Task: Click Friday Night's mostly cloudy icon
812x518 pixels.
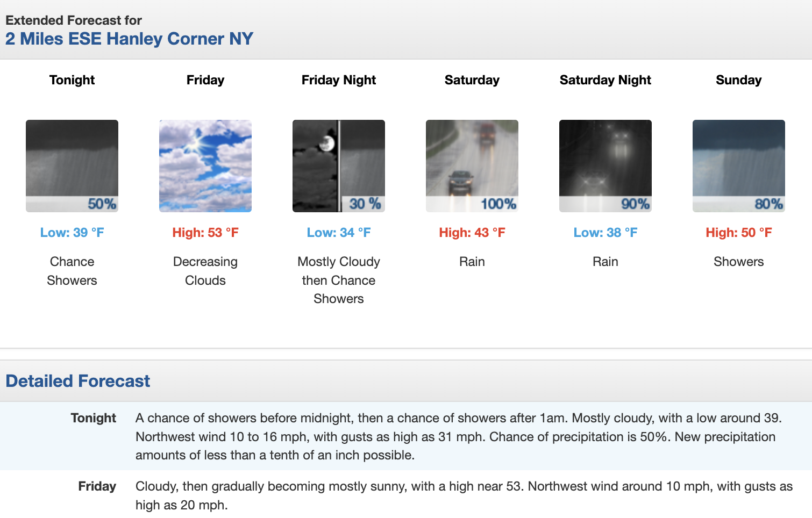Action: (x=339, y=166)
